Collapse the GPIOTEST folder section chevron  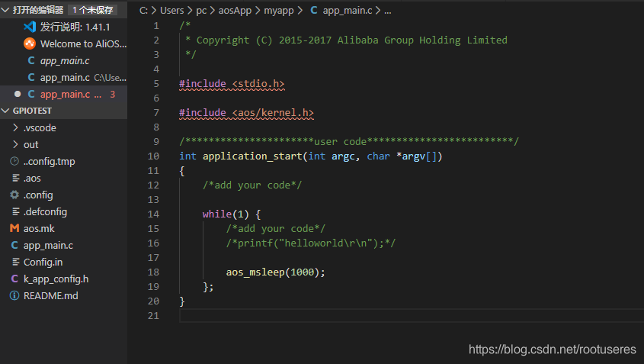point(5,111)
